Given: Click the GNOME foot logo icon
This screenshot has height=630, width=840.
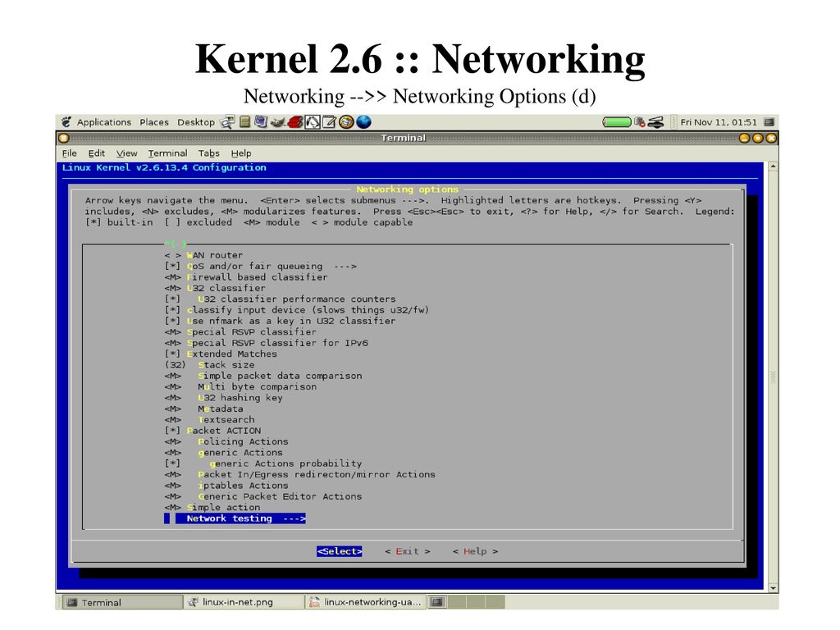Looking at the screenshot, I should click(66, 122).
